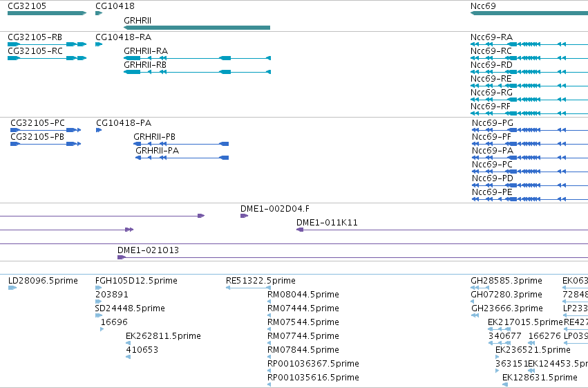This screenshot has height=388, width=588.
Task: Select the CG10418 gene label
Action: tap(115, 6)
